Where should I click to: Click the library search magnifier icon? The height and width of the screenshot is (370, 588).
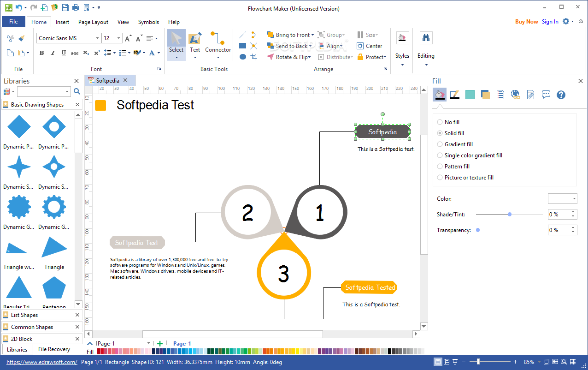tap(77, 91)
